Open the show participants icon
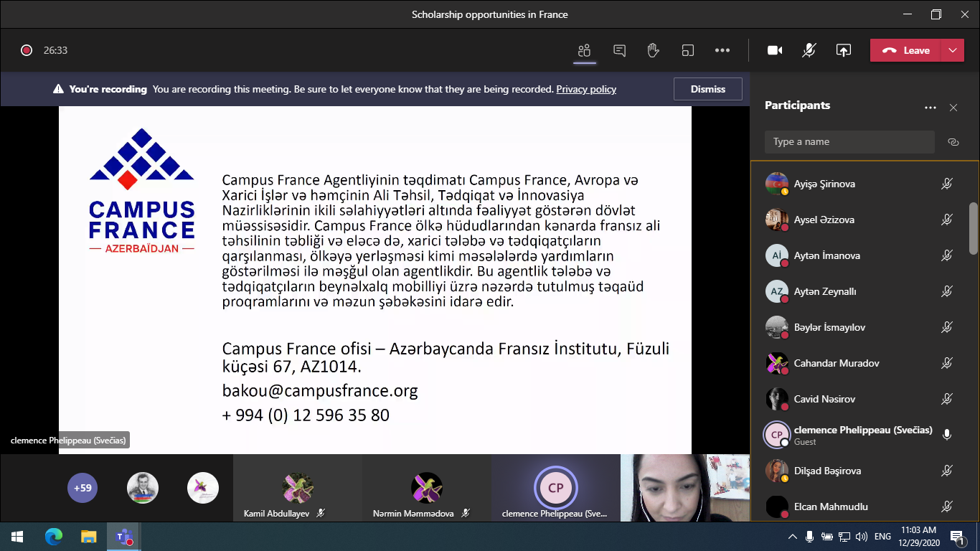The image size is (980, 551). tap(584, 50)
